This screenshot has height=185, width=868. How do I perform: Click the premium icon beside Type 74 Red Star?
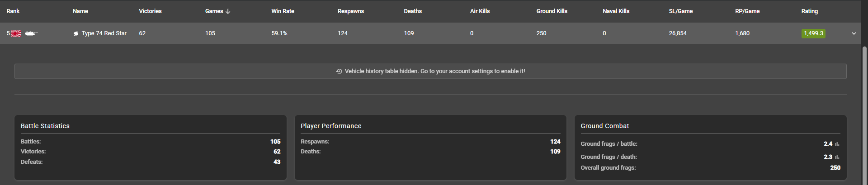click(x=76, y=33)
